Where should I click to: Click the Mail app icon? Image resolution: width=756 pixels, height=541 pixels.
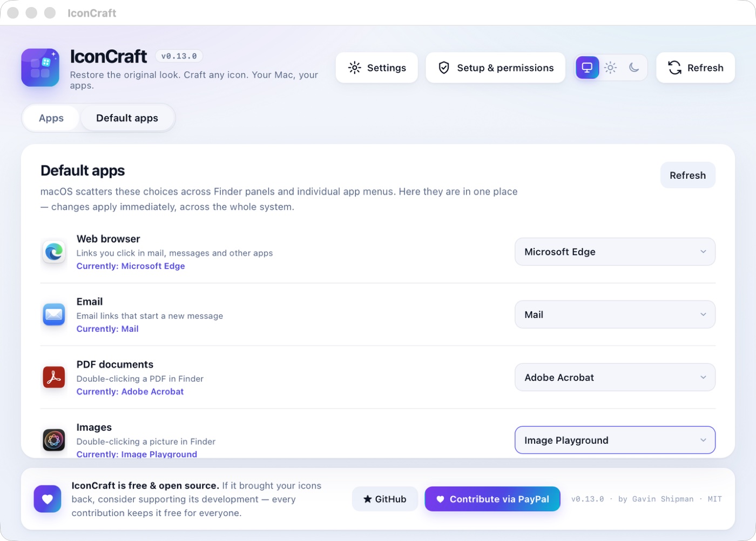pyautogui.click(x=54, y=315)
